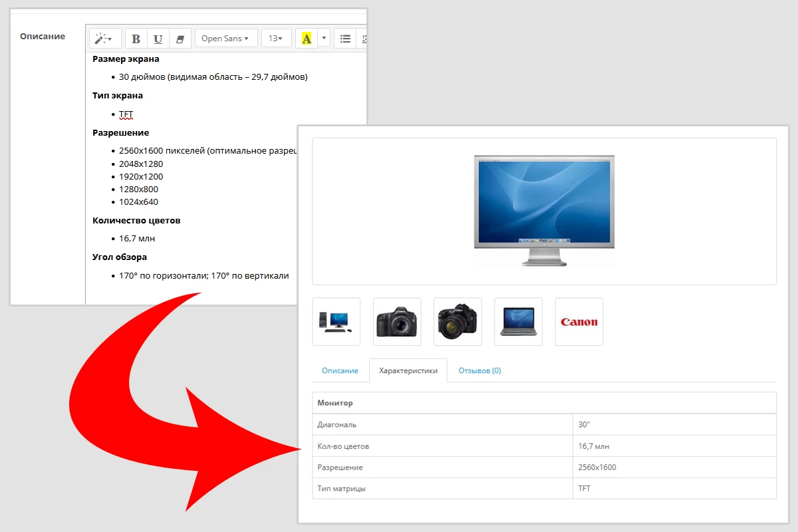Image resolution: width=798 pixels, height=532 pixels.
Task: Click the TFT text in the editor
Action: tap(126, 114)
